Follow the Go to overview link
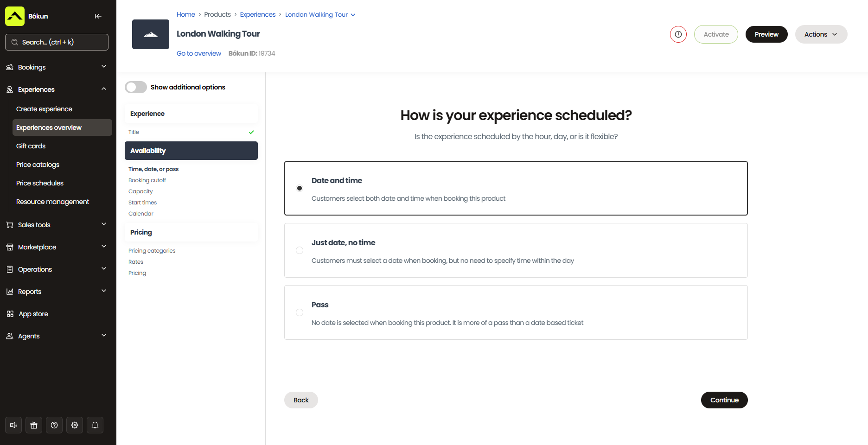The width and height of the screenshot is (868, 445). [198, 53]
